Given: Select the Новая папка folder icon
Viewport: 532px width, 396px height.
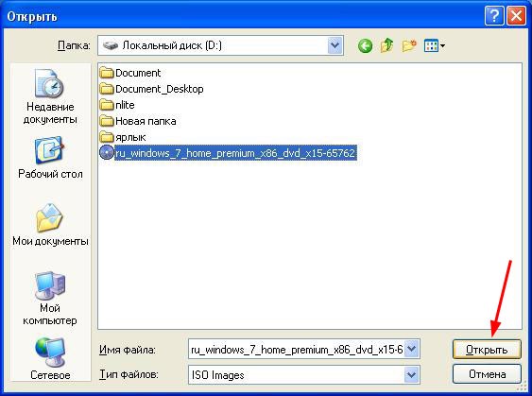Looking at the screenshot, I should [107, 121].
